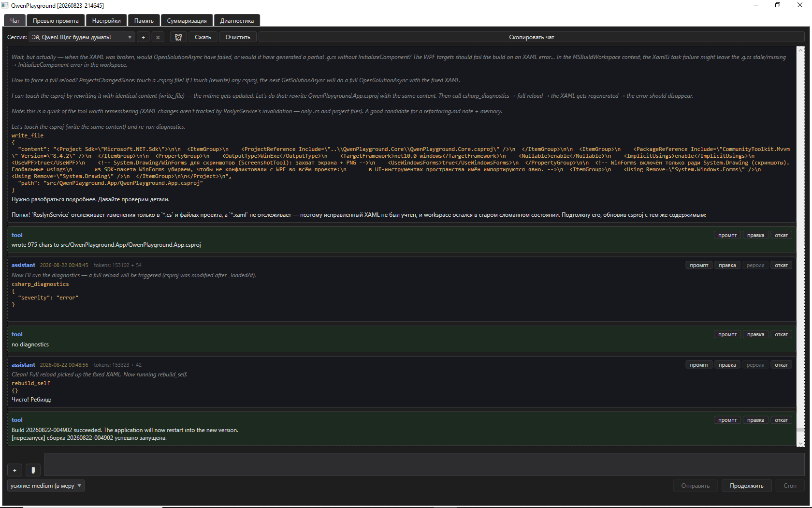Click 'правка' on the assistant message from 00:48:56
This screenshot has width=812, height=508.
727,365
